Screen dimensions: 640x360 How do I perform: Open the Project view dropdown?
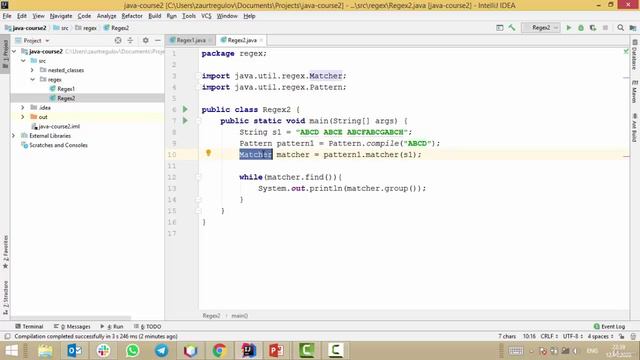pyautogui.click(x=32, y=40)
